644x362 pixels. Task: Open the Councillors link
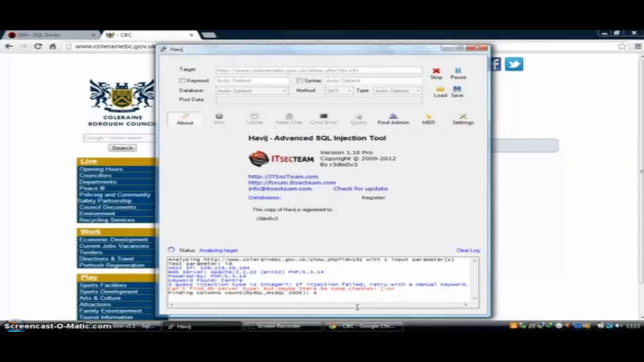tap(95, 175)
